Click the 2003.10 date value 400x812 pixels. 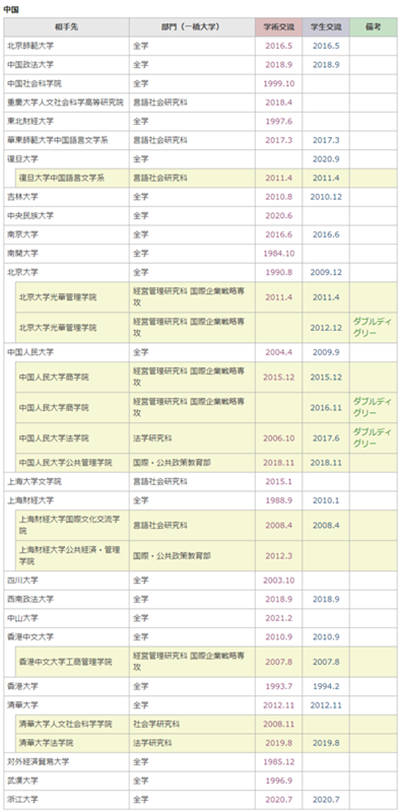point(278,580)
